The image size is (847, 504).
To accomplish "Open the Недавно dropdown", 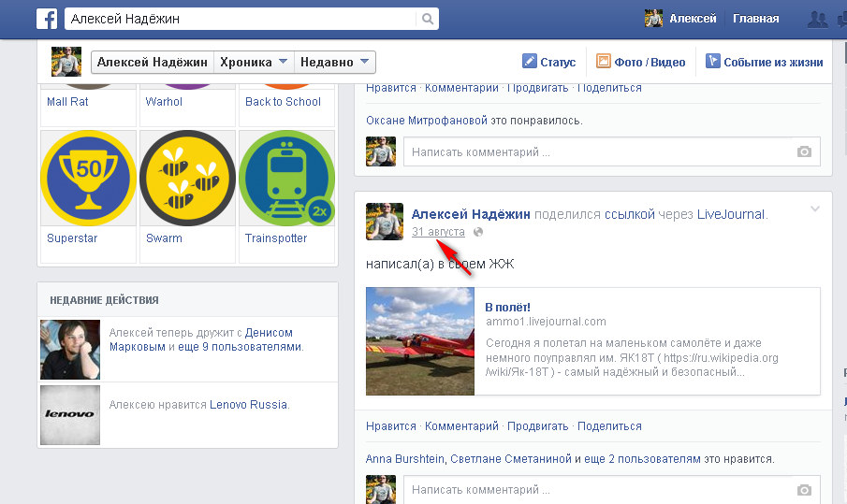I will pos(334,62).
